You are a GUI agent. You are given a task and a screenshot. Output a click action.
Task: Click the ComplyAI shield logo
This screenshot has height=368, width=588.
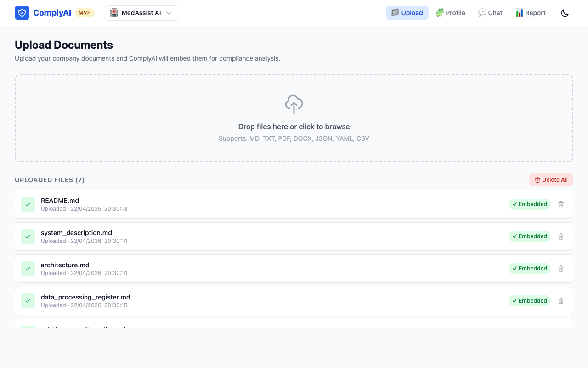[22, 13]
